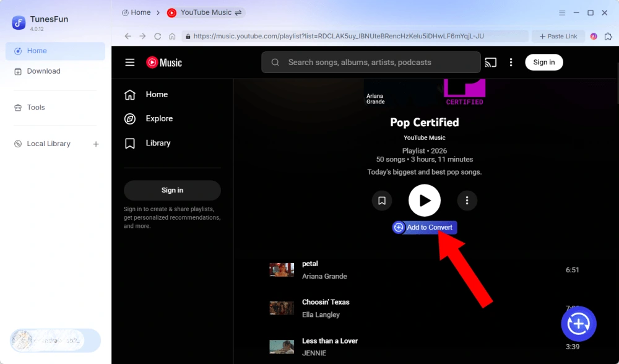Click the Add to Convert button
619x364 pixels.
(425, 227)
